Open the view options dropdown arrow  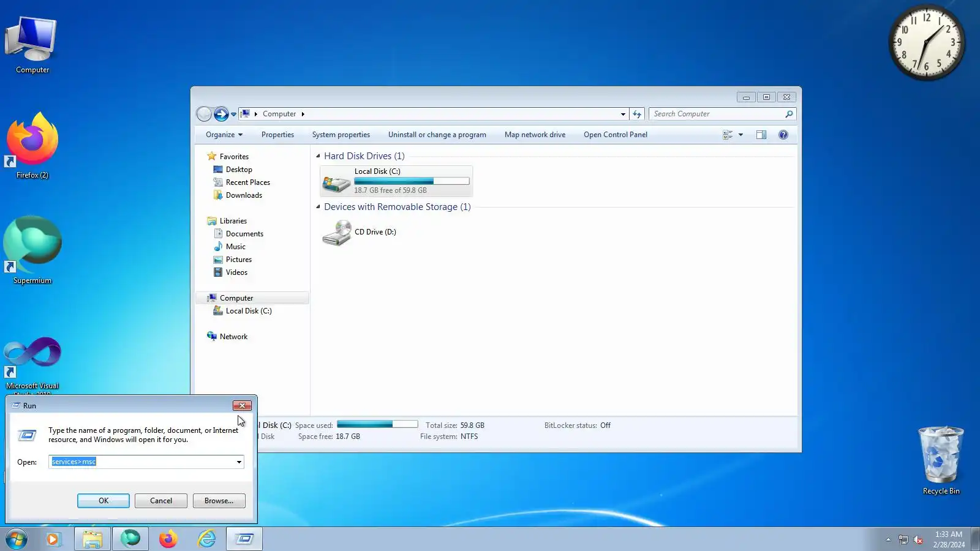pos(741,135)
